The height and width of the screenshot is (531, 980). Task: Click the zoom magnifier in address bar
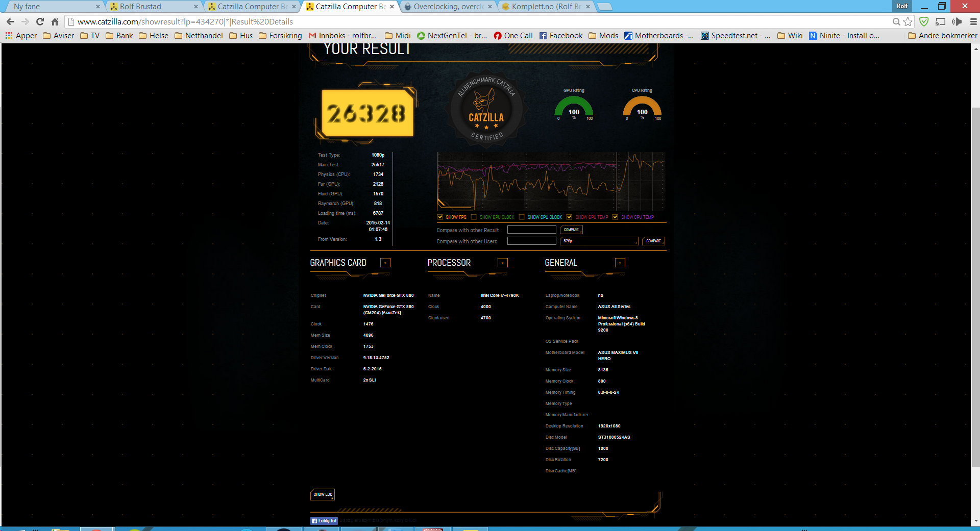coord(896,21)
